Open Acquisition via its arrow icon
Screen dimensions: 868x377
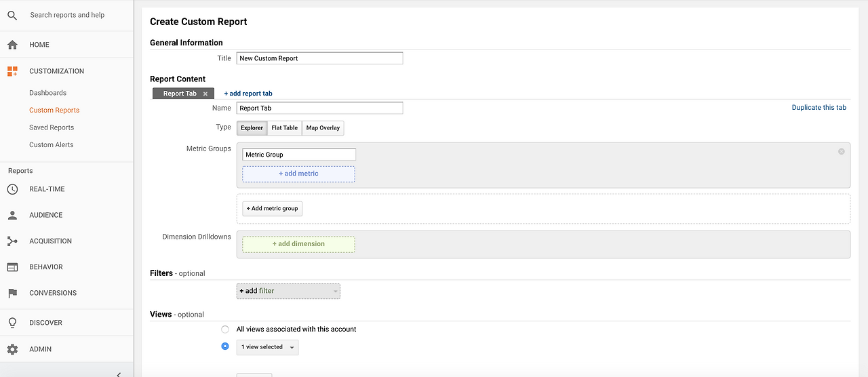pyautogui.click(x=12, y=241)
